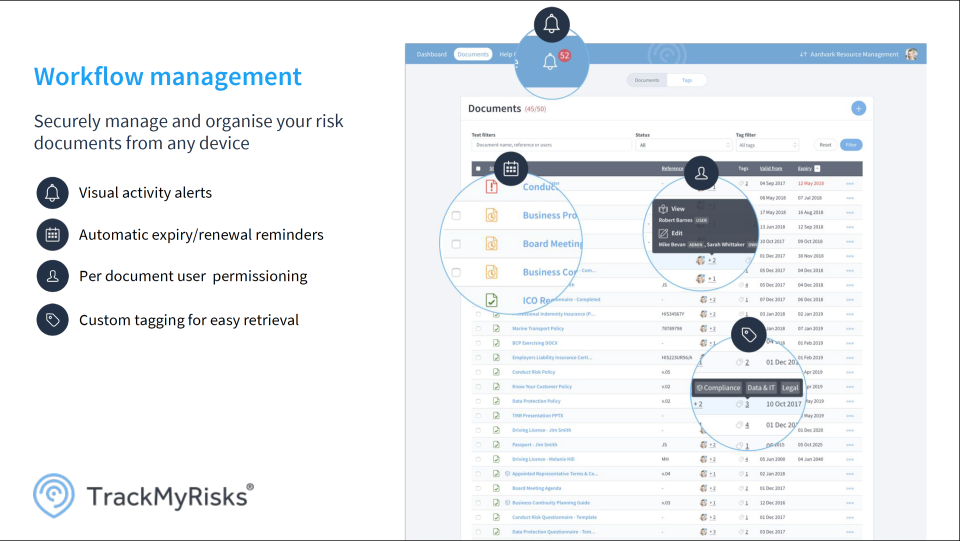Click calendar icon beside Automatic expiry/renewal reminders
This screenshot has height=541, width=960.
(x=53, y=234)
